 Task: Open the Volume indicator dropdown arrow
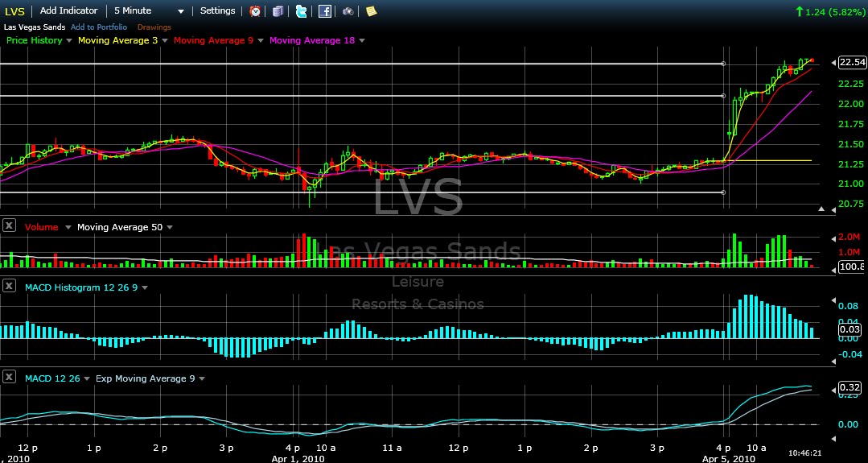coord(68,227)
